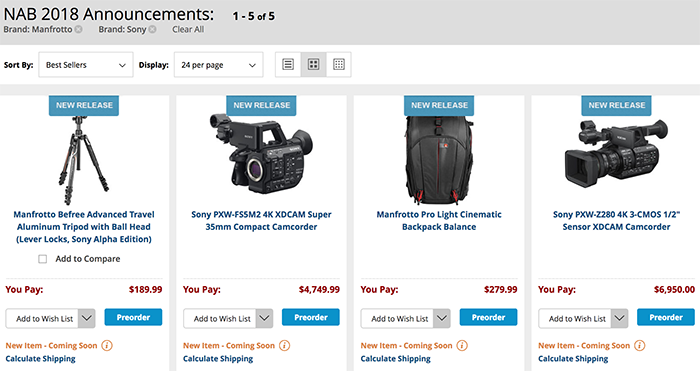700x371 pixels.
Task: Preorder the Manfrotto Pro Light backpack
Action: [x=488, y=317]
